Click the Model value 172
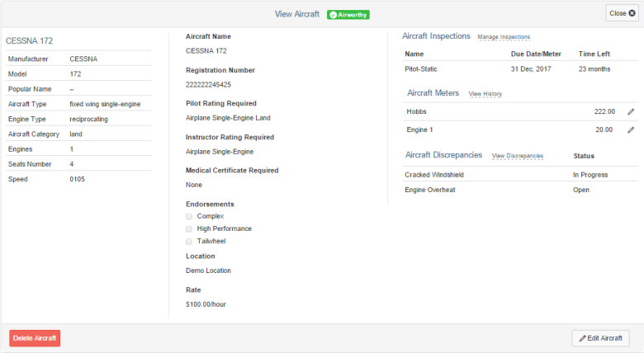The height and width of the screenshot is (353, 644). click(75, 74)
